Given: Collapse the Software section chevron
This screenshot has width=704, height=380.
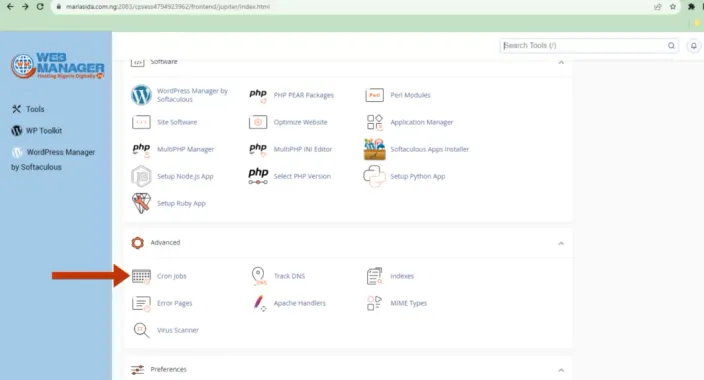Looking at the screenshot, I should point(561,62).
